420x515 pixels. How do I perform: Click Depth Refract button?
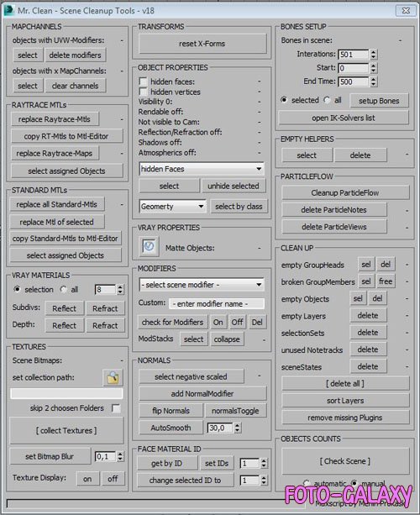point(105,325)
